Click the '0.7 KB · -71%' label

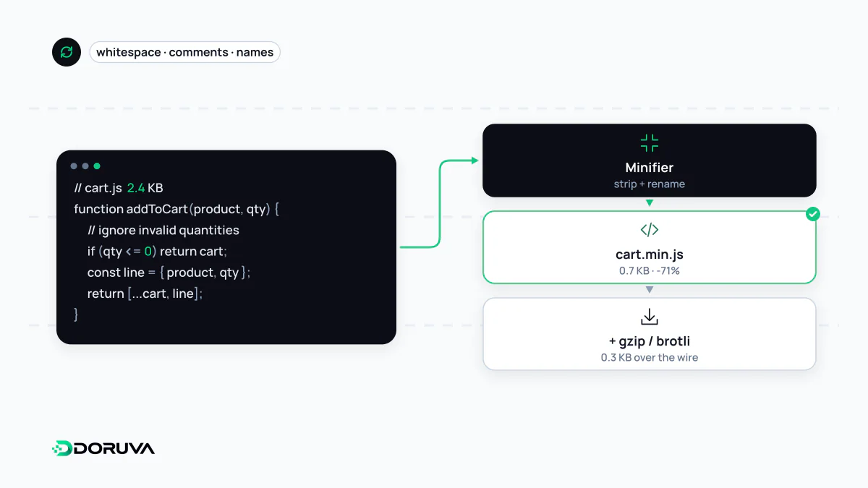pos(650,270)
